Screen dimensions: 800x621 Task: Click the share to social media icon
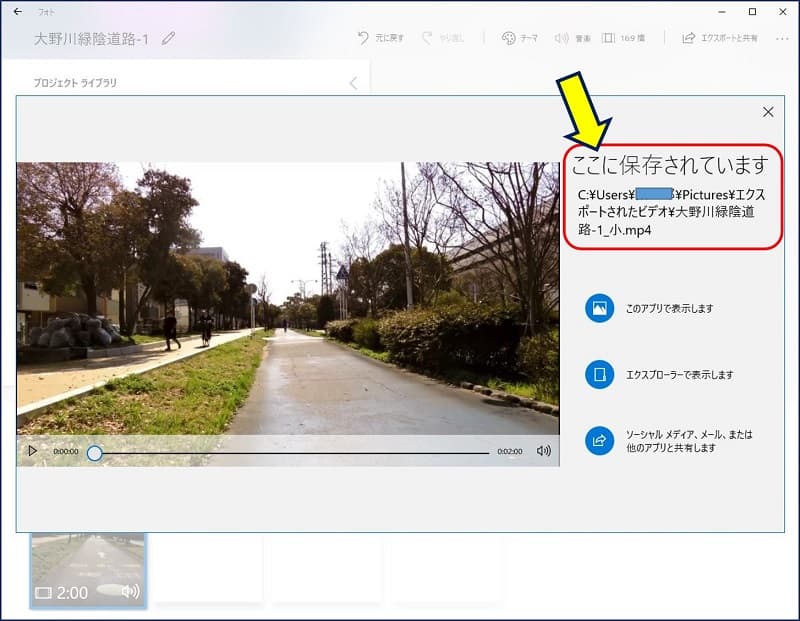600,441
